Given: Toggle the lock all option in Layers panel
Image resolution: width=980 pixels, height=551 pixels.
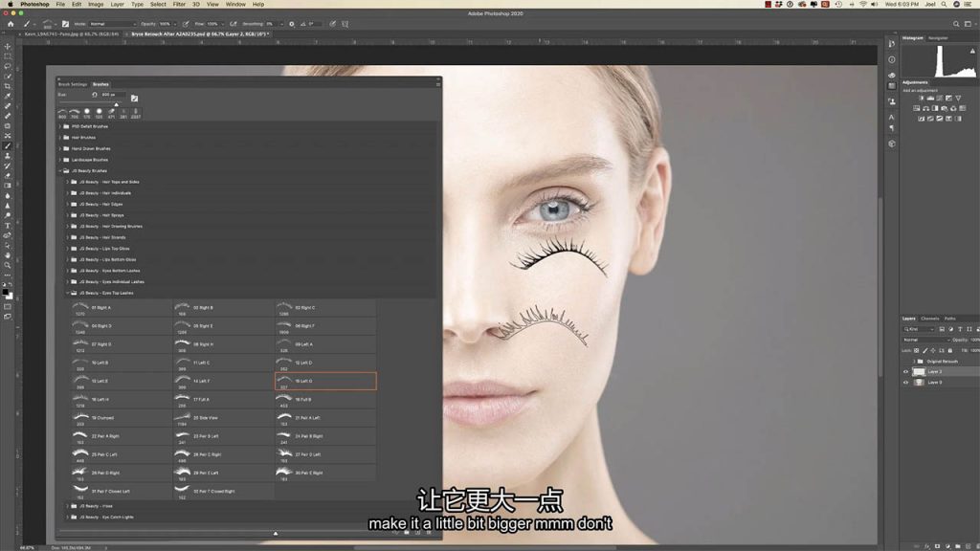Looking at the screenshot, I should 950,350.
